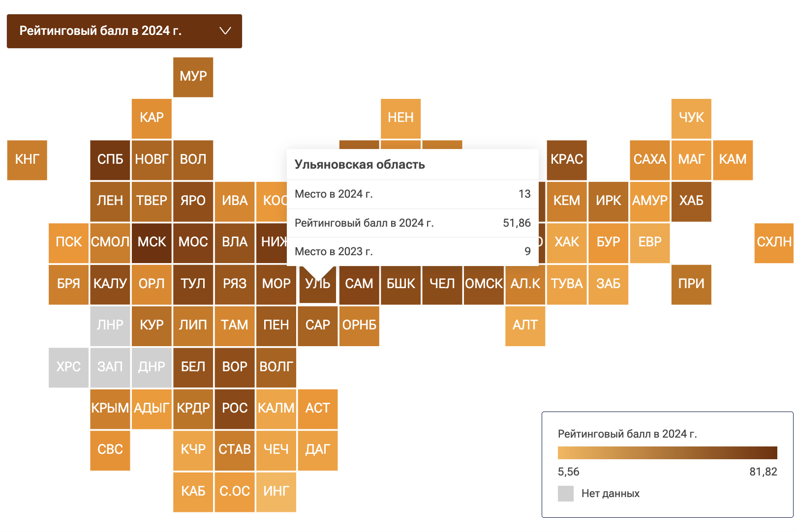This screenshot has height=532, width=797.
Task: Click the greyed ЛНР tile
Action: [x=110, y=325]
